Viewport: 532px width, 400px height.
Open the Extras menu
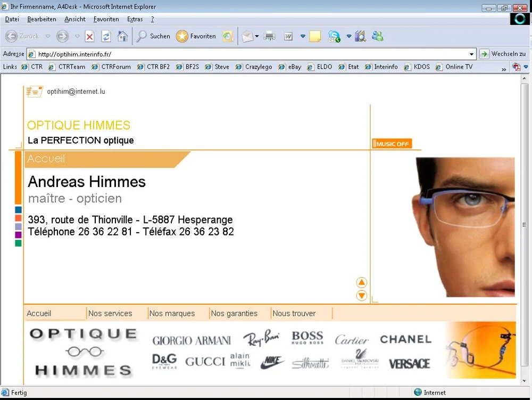135,19
